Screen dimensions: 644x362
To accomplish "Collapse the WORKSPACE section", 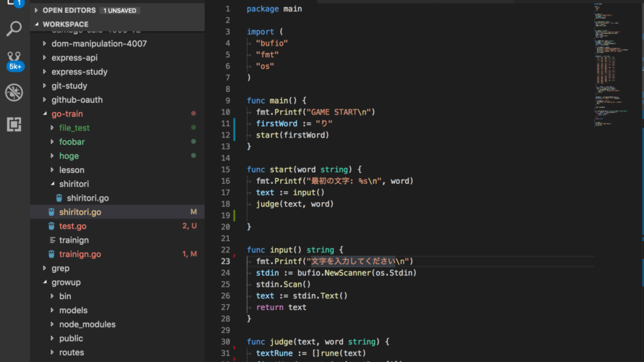I will [37, 24].
